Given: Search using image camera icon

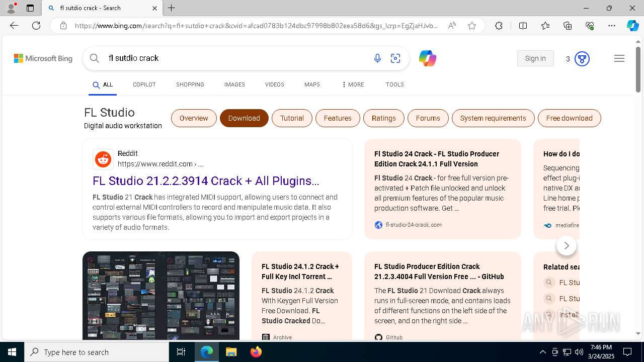Looking at the screenshot, I should pyautogui.click(x=395, y=59).
